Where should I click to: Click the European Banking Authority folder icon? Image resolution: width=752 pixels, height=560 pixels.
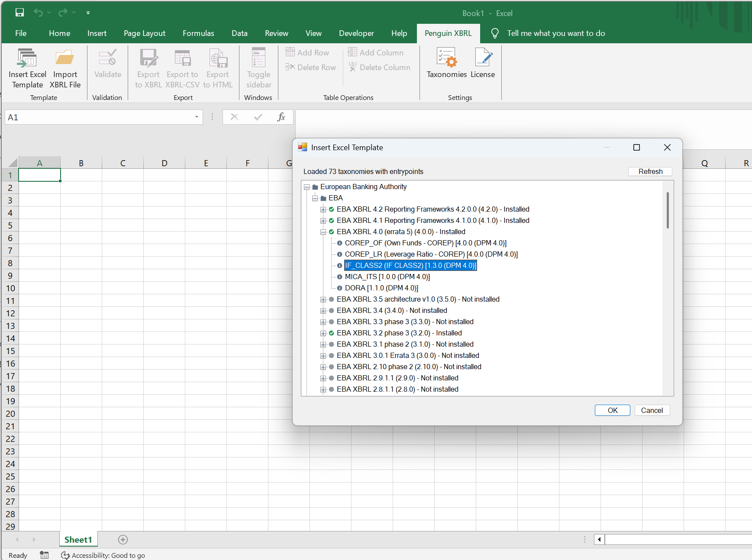315,187
